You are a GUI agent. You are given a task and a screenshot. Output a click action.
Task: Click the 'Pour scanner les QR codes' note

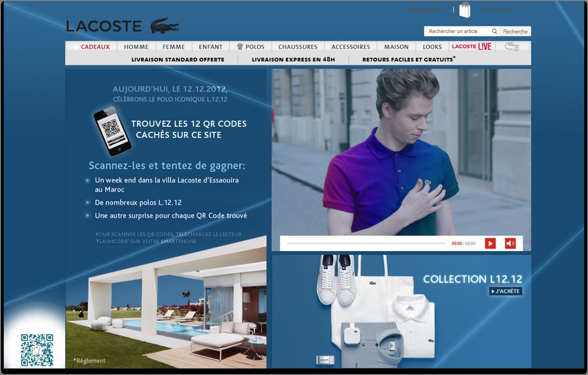click(169, 238)
